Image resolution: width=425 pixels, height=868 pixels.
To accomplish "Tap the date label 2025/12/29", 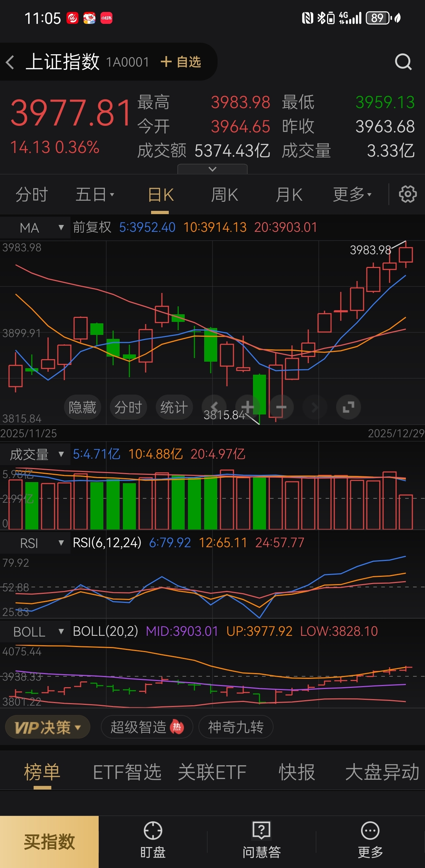I will 396,433.
